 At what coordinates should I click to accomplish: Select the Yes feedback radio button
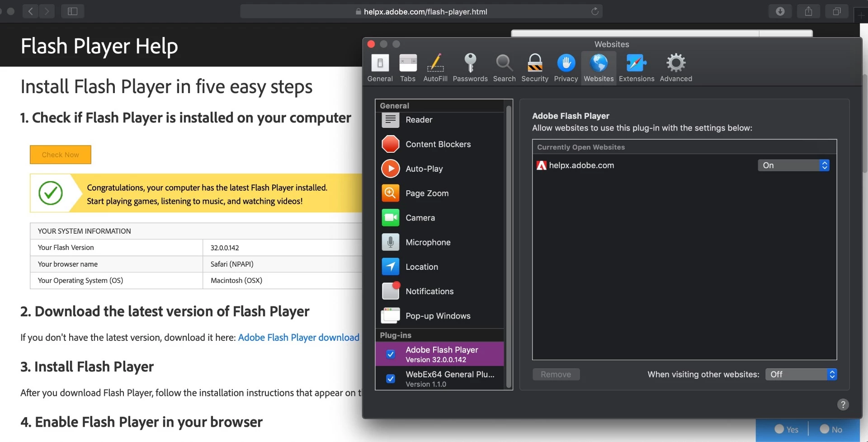(779, 429)
